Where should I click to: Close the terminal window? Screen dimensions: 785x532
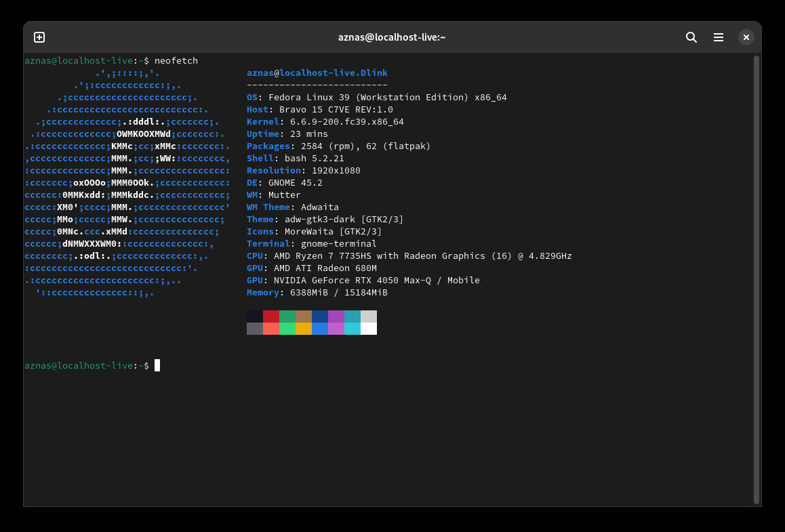click(x=746, y=37)
